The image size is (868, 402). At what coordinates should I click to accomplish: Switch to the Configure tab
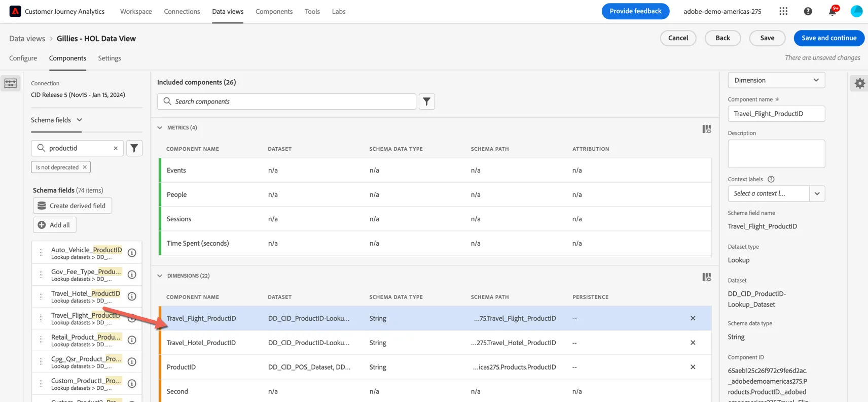(x=23, y=58)
